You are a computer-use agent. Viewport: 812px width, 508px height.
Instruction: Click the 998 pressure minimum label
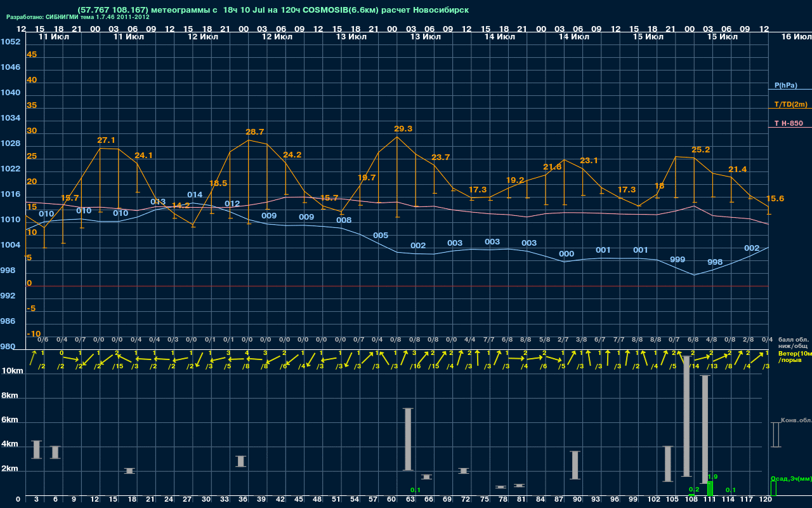[715, 262]
